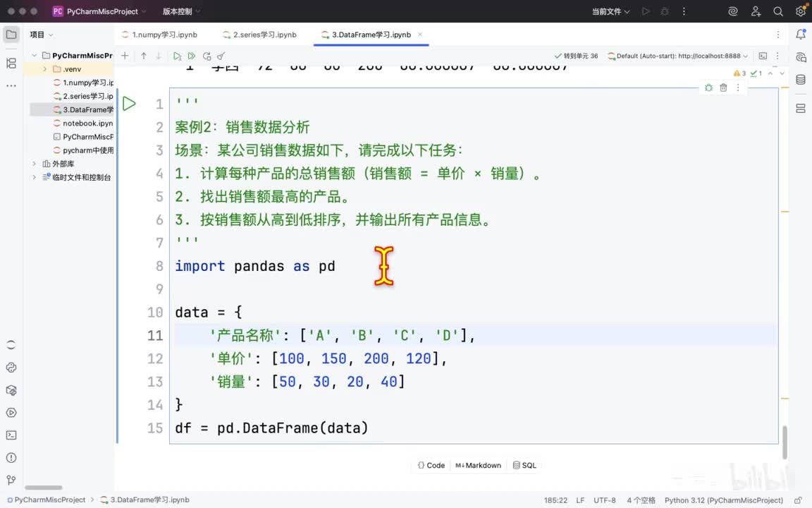Open the Project tool window folder icon
The height and width of the screenshot is (508, 812).
pyautogui.click(x=11, y=35)
